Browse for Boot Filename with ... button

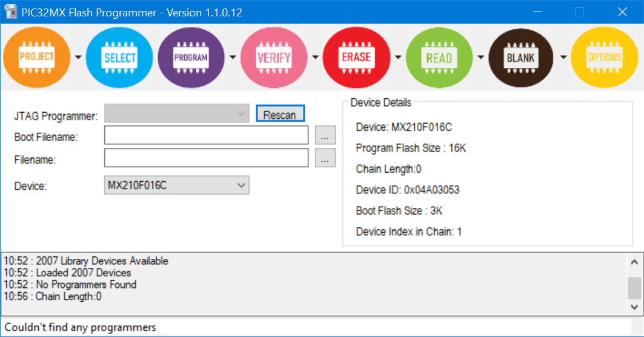pos(325,136)
